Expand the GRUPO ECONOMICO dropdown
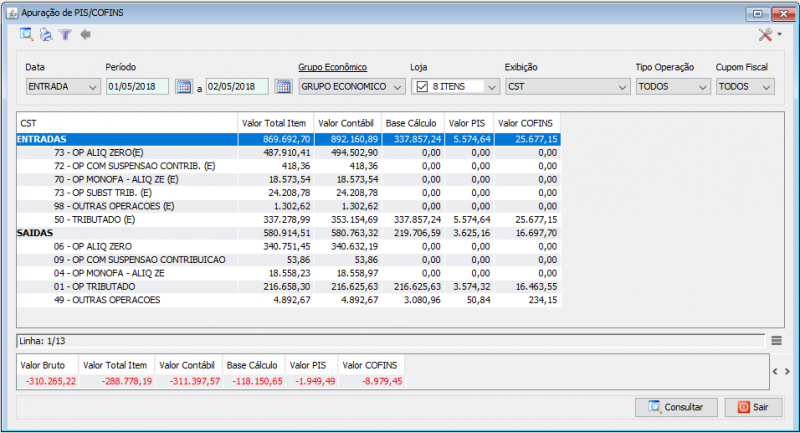Viewport: 800px width, 433px height. pyautogui.click(x=352, y=87)
